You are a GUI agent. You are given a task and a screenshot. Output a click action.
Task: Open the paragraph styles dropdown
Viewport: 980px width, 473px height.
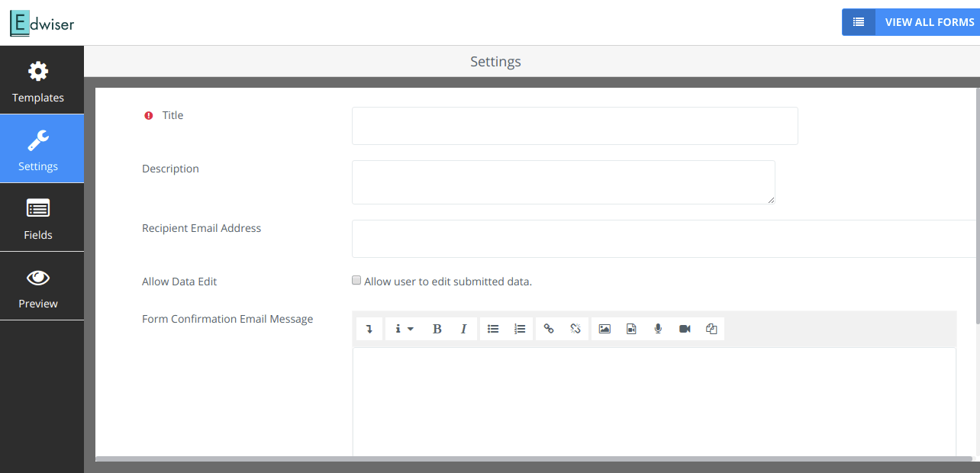click(x=403, y=328)
